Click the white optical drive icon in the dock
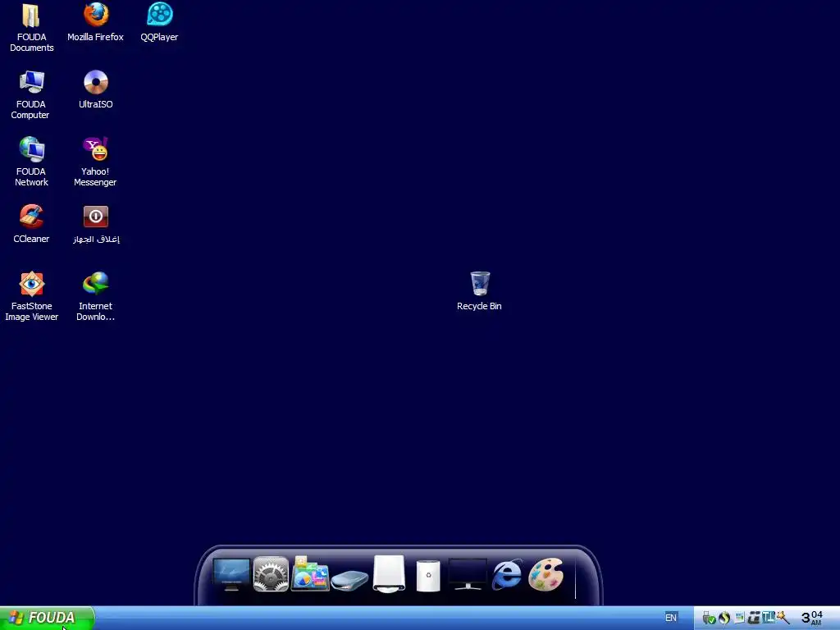 click(x=389, y=574)
